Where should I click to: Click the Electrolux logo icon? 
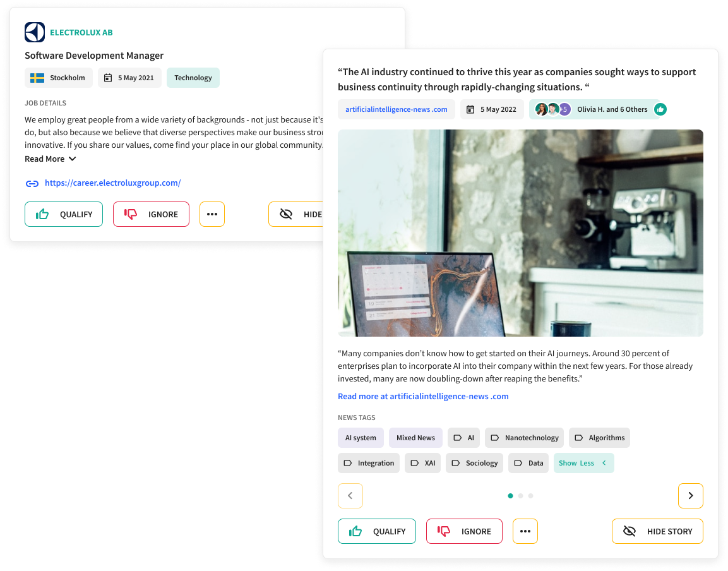tap(35, 32)
